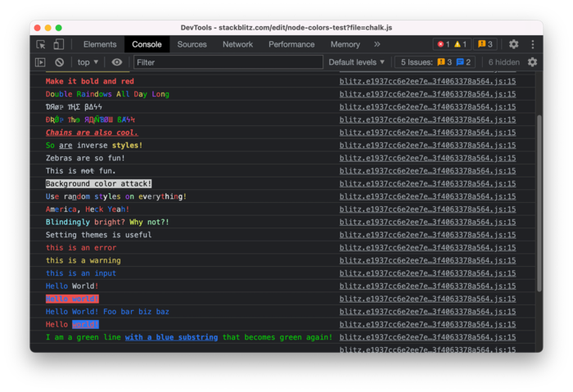The width and height of the screenshot is (573, 392).
Task: Clear console with the block icon
Action: pyautogui.click(x=60, y=62)
